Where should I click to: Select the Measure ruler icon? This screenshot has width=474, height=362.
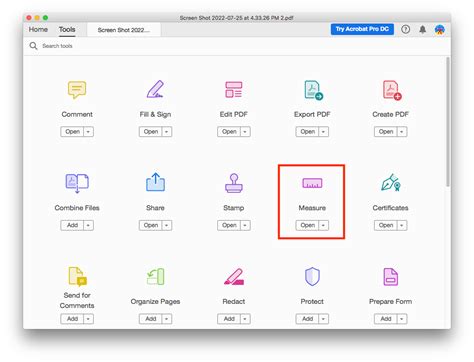[312, 183]
